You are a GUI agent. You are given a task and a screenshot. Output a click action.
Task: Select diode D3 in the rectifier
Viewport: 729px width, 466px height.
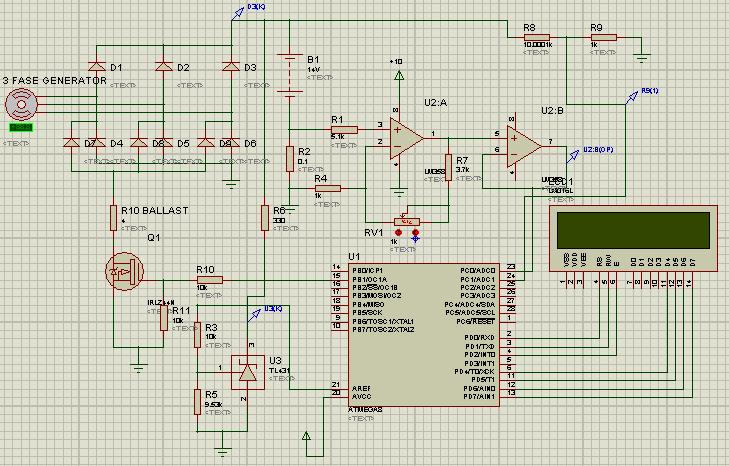(231, 67)
